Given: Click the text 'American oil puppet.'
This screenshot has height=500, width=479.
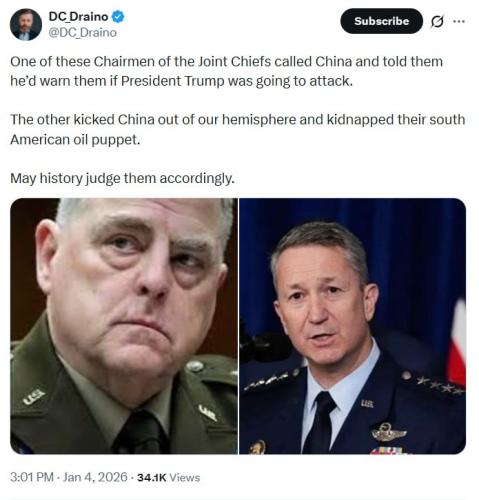Looking at the screenshot, I should pos(75,140).
